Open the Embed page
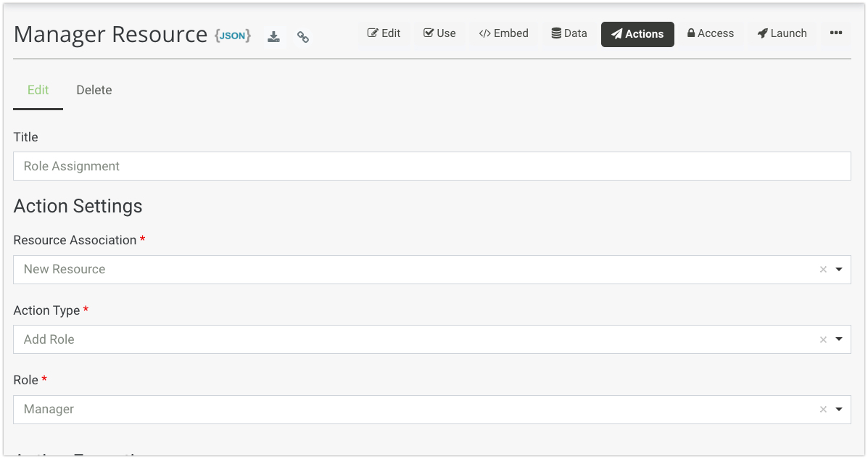 pos(503,33)
